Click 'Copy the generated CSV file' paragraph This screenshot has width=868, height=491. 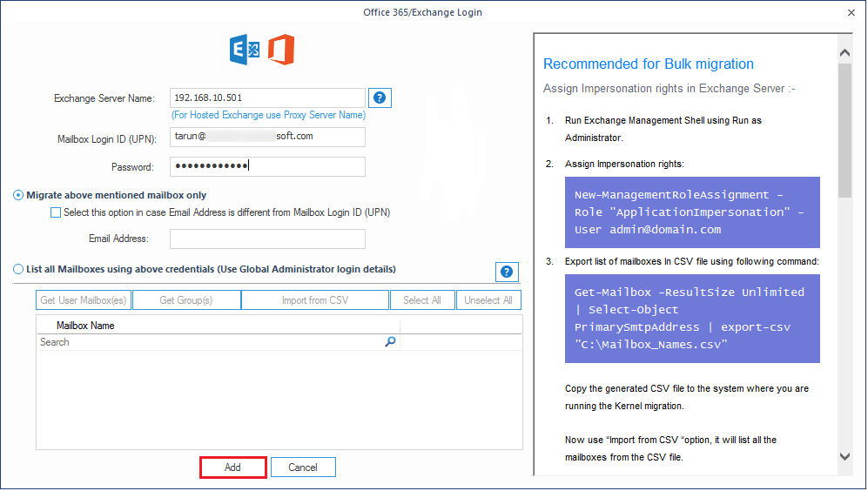point(687,398)
